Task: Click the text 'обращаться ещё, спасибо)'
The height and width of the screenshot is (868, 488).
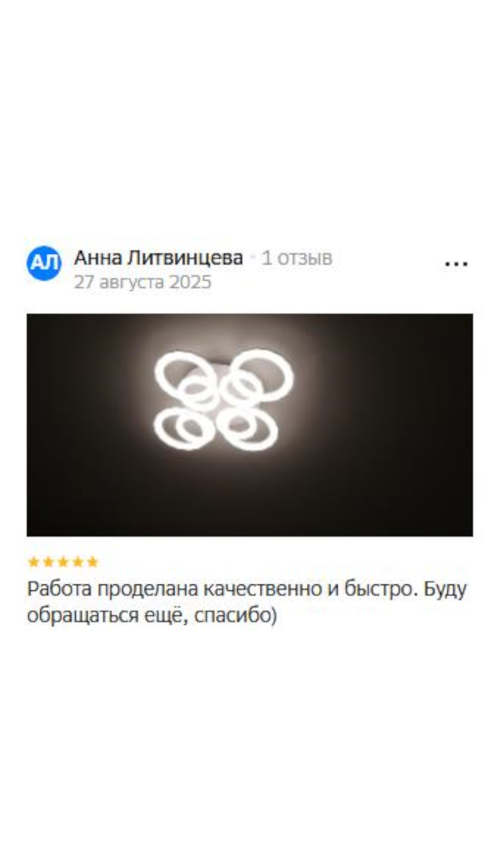Action: tap(152, 616)
